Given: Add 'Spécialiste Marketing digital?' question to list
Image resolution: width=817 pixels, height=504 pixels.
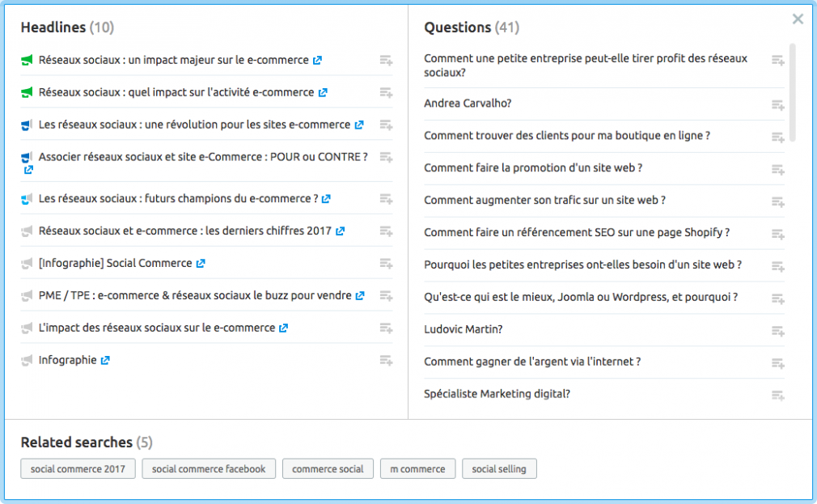Looking at the screenshot, I should click(778, 396).
